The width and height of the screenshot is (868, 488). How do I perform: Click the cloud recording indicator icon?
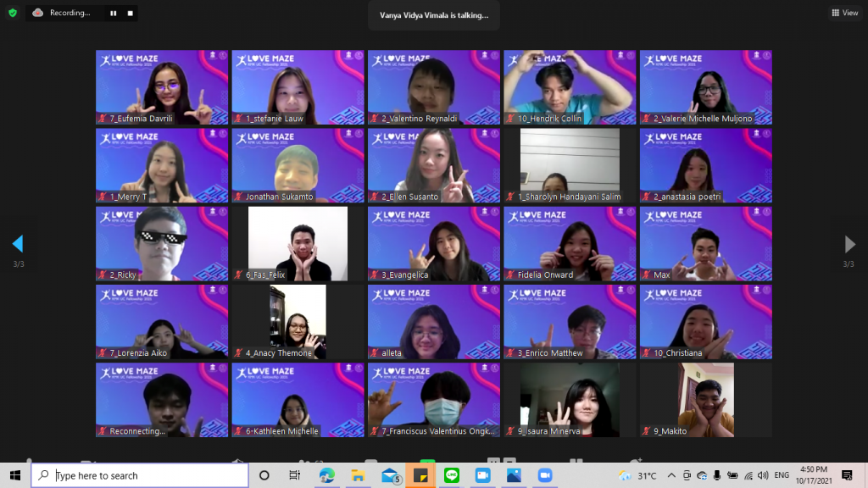point(38,13)
